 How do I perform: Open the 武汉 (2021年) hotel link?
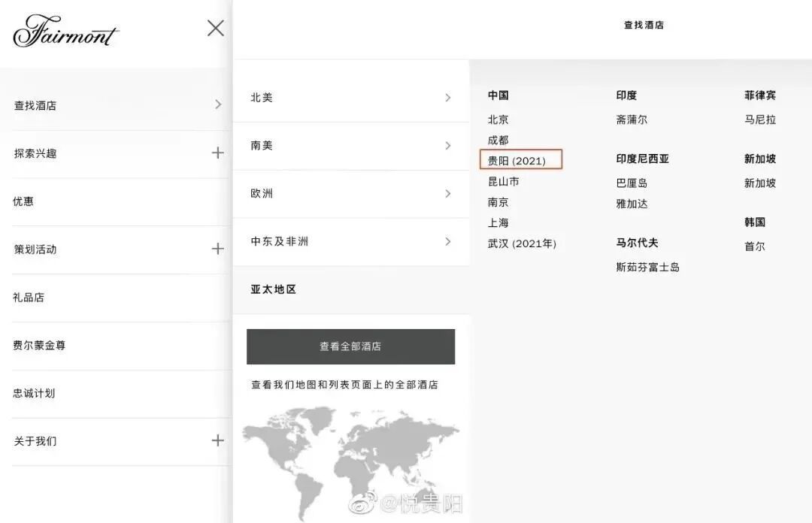coord(522,243)
